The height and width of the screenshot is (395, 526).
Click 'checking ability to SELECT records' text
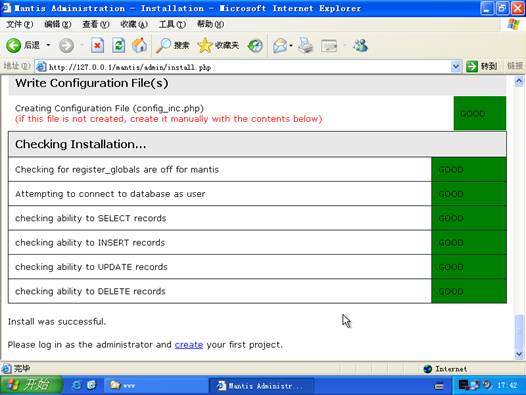tap(91, 218)
